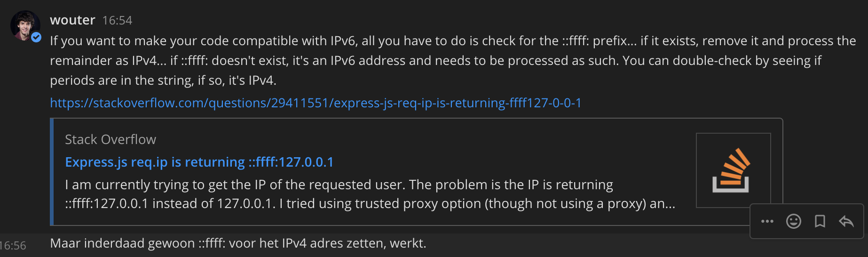Click the 'Stack Overflow' site name label

coord(110,139)
